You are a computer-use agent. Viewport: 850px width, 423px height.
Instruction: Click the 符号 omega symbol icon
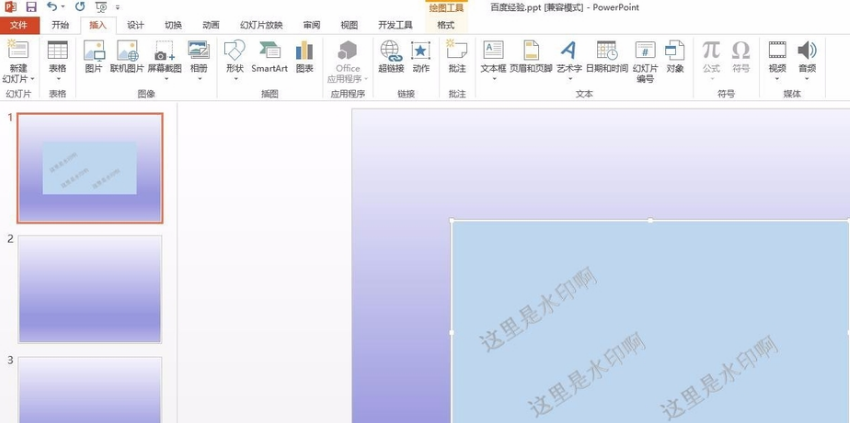740,50
